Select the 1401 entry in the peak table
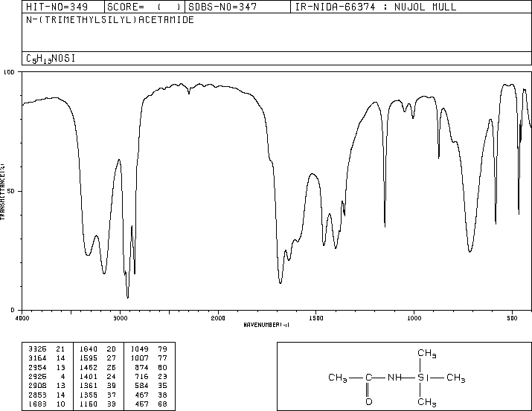Screen dimensions: 532x411 click(89, 376)
